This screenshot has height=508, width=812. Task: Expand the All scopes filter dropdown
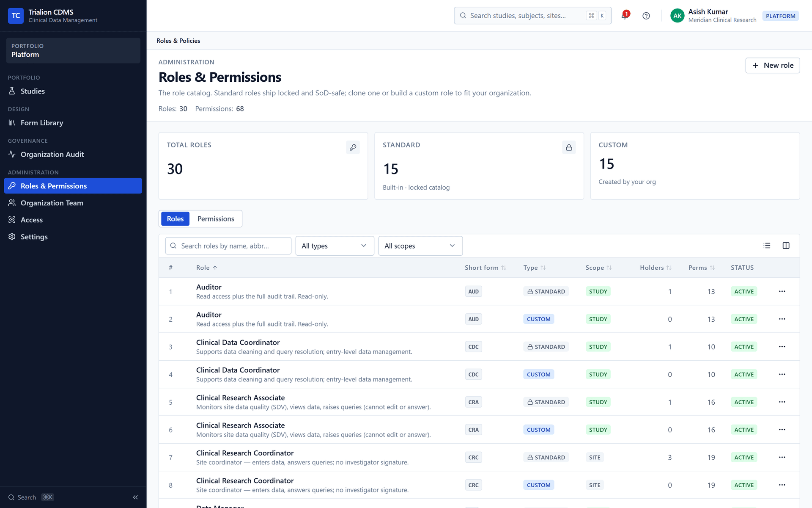pos(420,246)
